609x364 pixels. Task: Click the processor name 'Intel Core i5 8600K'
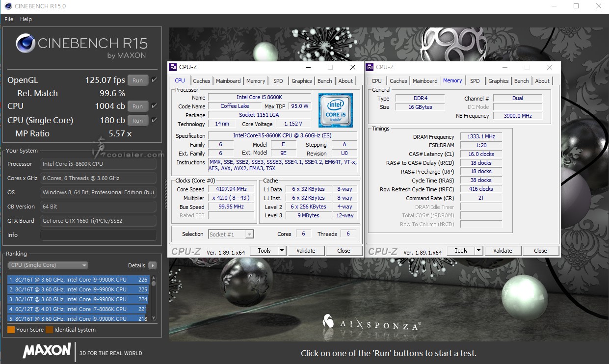point(259,97)
